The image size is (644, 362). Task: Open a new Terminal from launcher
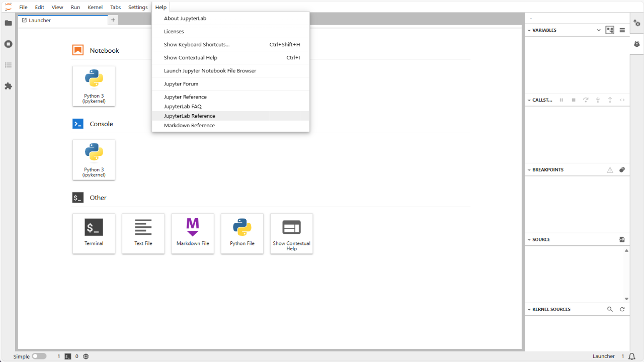[x=94, y=233]
